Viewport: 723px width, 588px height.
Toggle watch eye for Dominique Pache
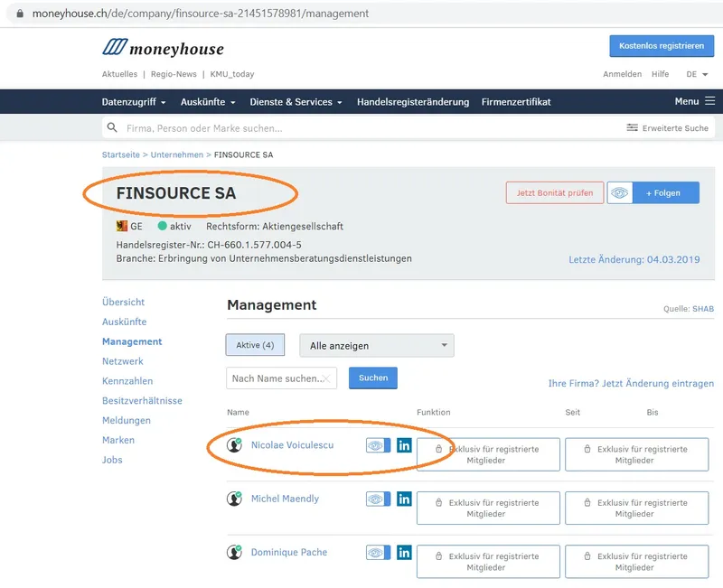(378, 552)
